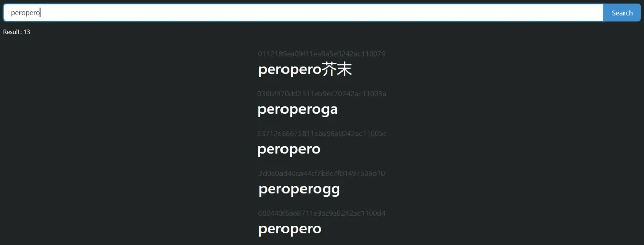
Task: Open the 'peroperoga' result
Action: 297,109
